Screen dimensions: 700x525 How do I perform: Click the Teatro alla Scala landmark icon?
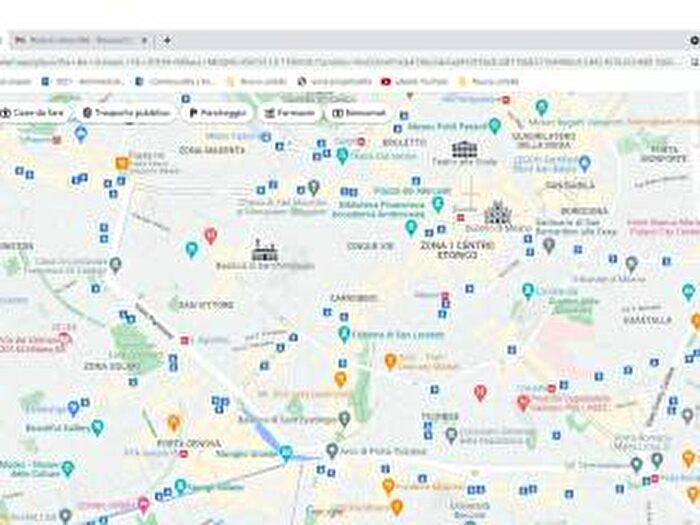pyautogui.click(x=464, y=150)
